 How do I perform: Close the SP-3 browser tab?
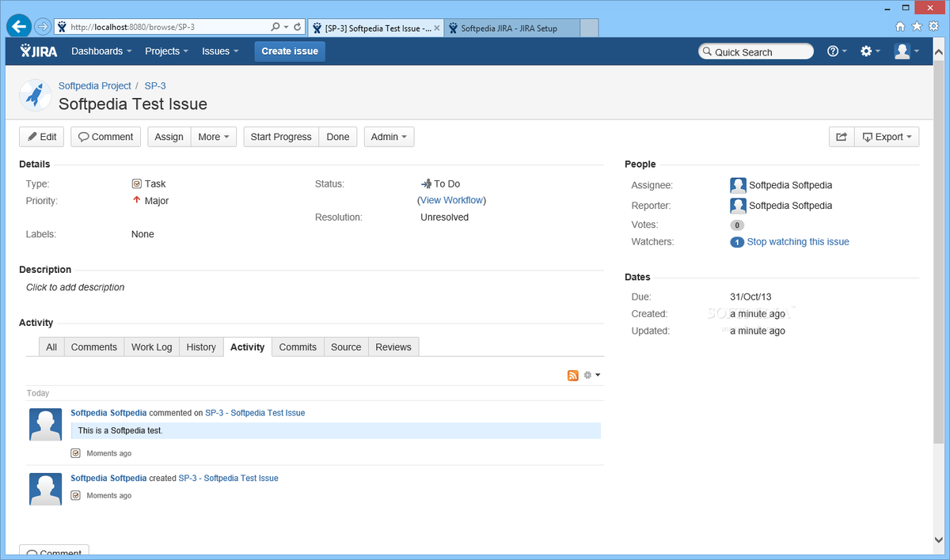coord(437,28)
